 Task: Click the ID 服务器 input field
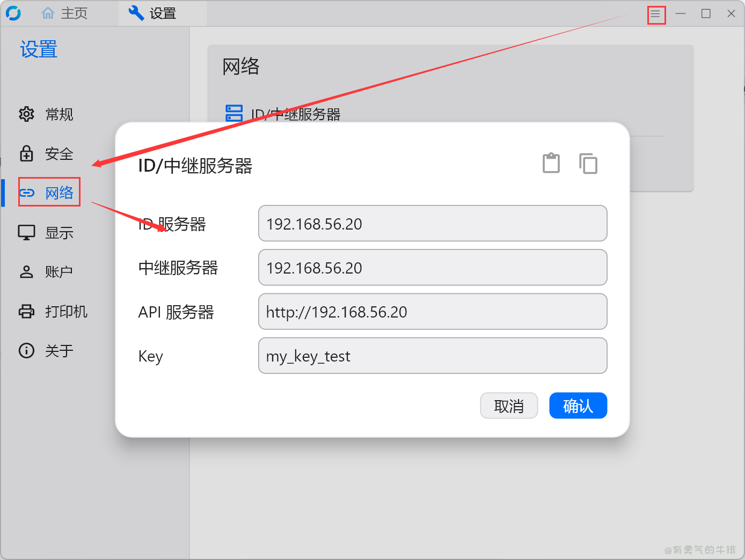[433, 223]
